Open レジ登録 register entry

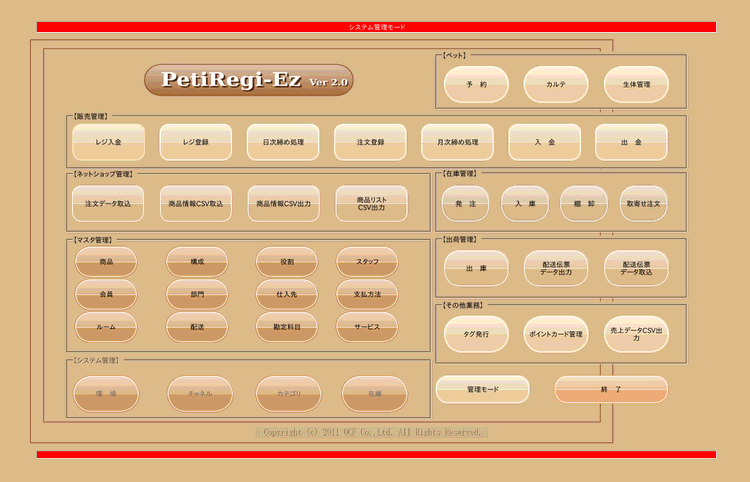pyautogui.click(x=196, y=142)
